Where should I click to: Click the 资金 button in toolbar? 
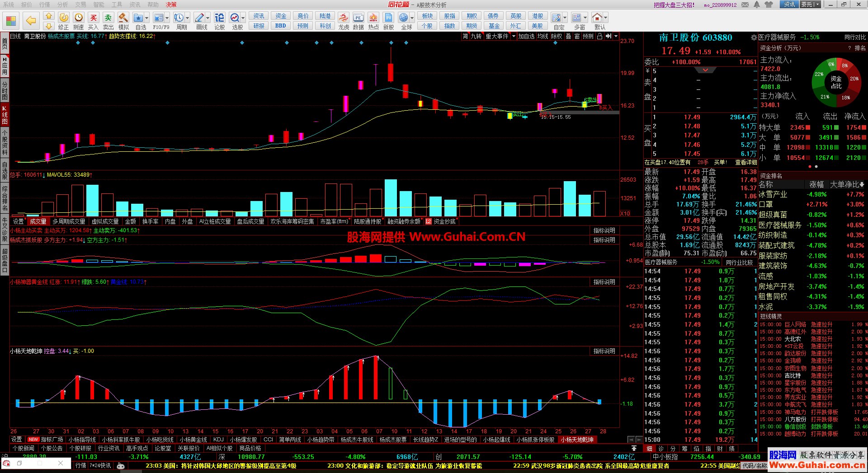(281, 16)
